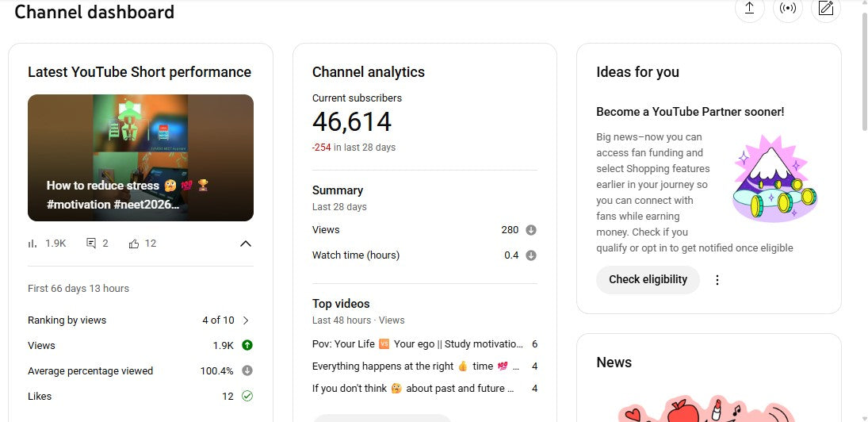Click the green checkmark beside Likes
The image size is (868, 422).
click(247, 396)
